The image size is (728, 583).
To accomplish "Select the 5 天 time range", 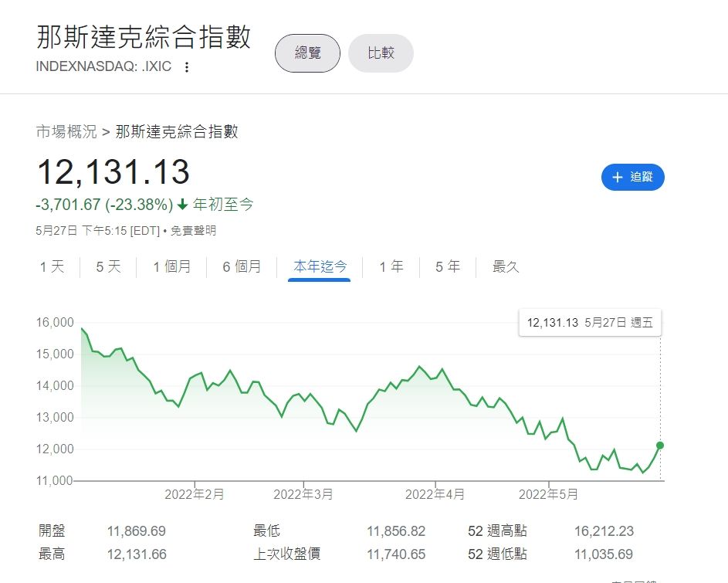I will pos(109,267).
